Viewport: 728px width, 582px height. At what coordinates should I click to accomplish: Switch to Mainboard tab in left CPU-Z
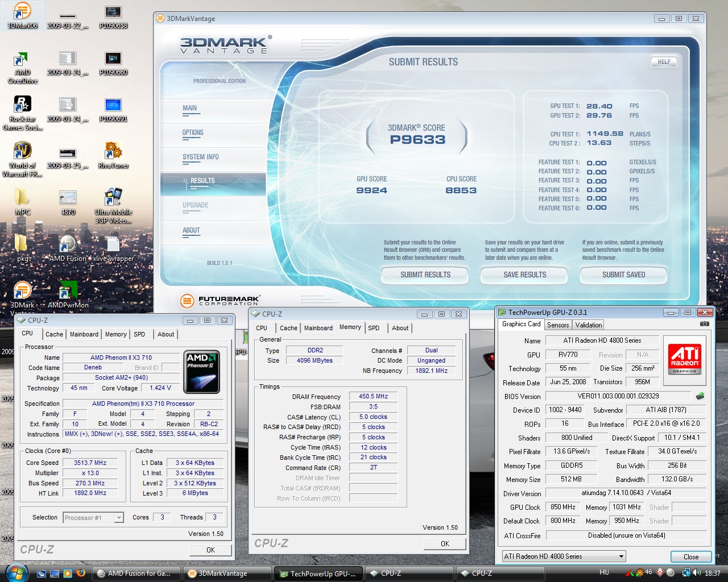tap(84, 334)
